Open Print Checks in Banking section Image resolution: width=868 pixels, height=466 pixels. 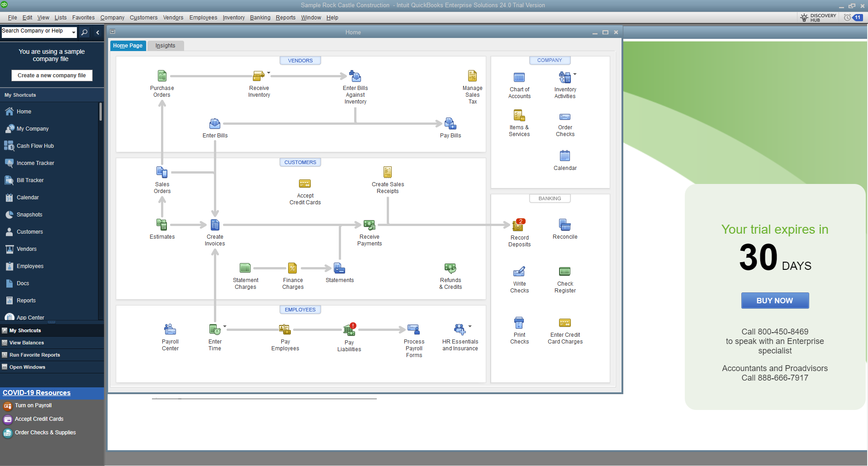click(x=519, y=323)
